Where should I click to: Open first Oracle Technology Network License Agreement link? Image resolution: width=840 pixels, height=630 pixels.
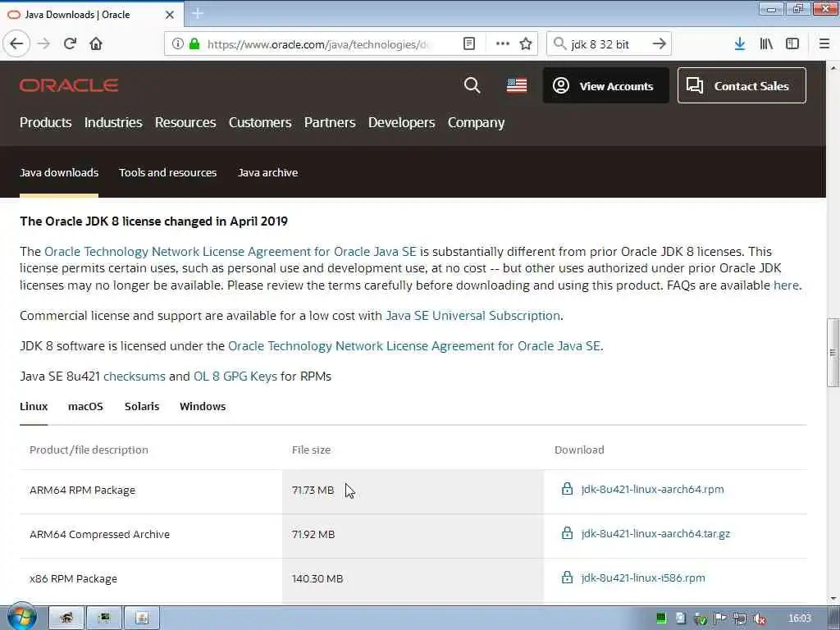point(231,252)
